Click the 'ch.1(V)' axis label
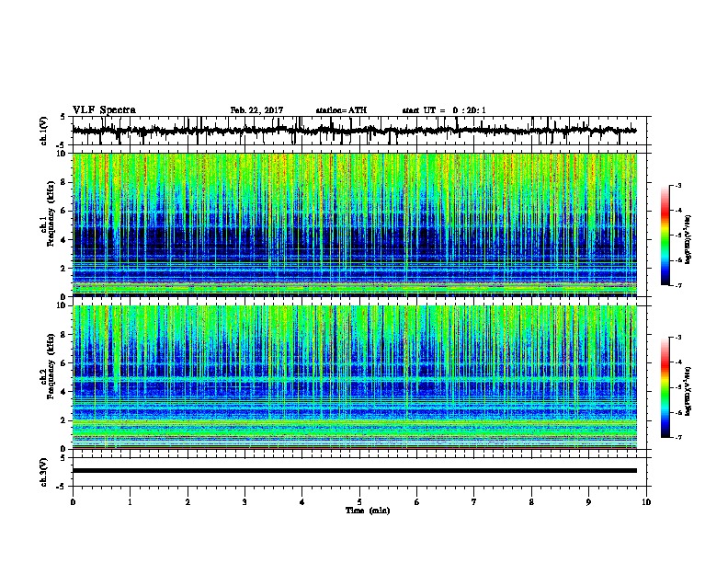 coord(44,131)
